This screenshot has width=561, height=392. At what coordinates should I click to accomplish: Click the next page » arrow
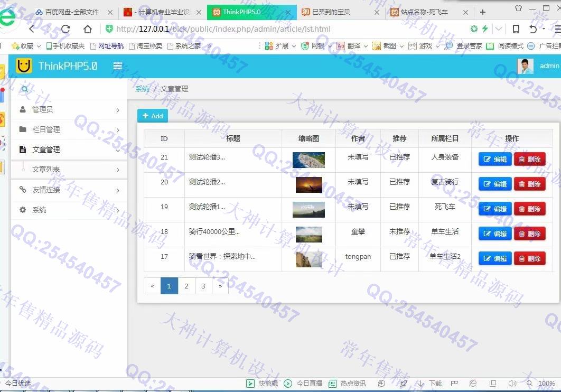point(220,286)
